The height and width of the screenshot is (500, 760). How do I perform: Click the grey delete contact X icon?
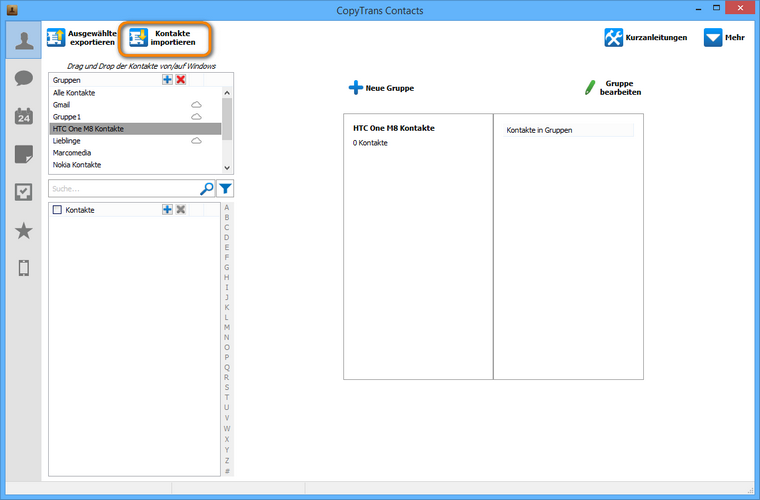(x=181, y=209)
